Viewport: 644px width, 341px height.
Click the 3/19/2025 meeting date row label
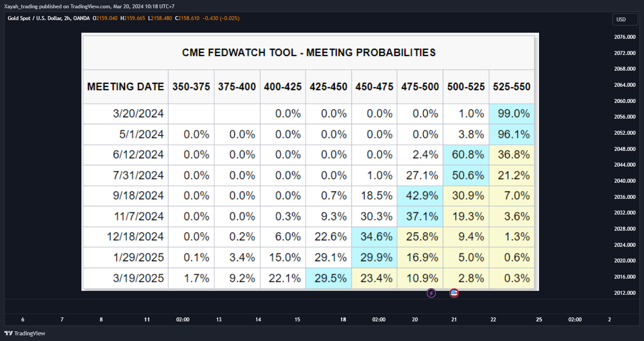(126, 278)
